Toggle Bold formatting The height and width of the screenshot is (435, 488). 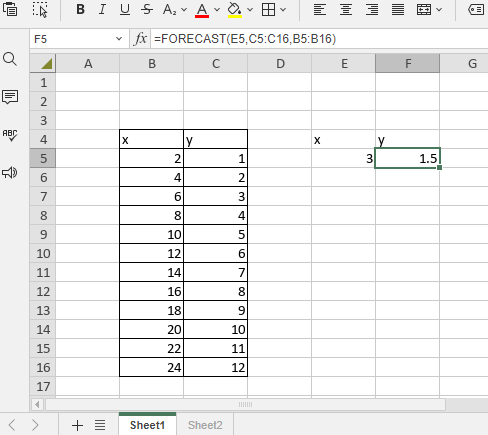tap(80, 9)
